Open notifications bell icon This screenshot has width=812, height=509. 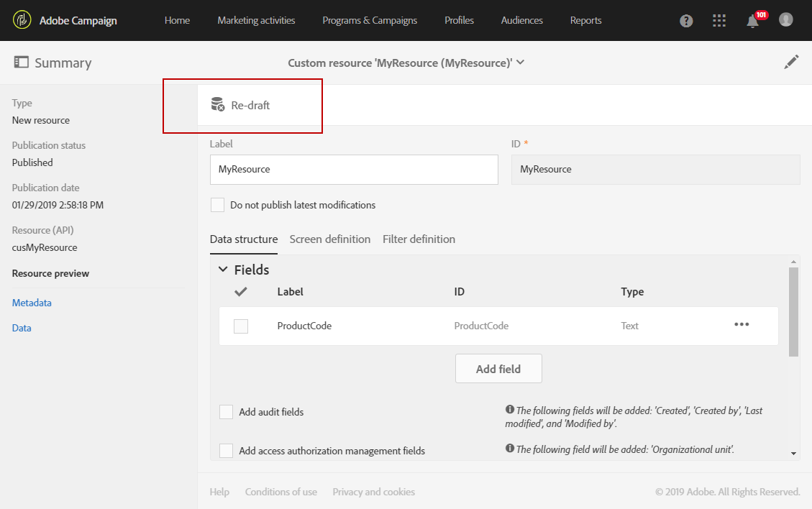(x=752, y=21)
